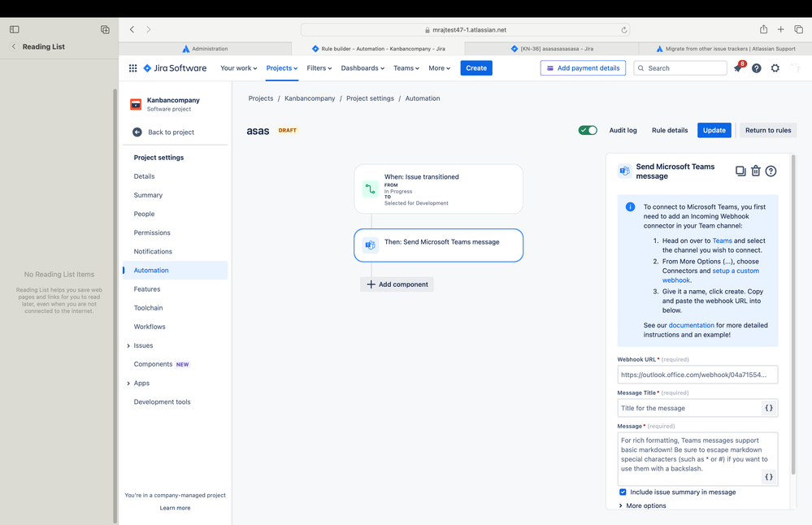Click Return to rules button

[x=768, y=130]
